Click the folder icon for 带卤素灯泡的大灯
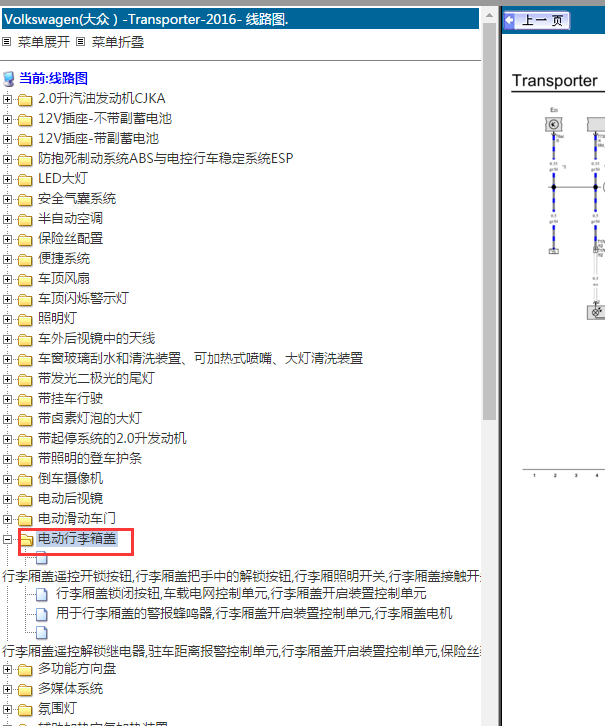605x726 pixels. click(25, 419)
